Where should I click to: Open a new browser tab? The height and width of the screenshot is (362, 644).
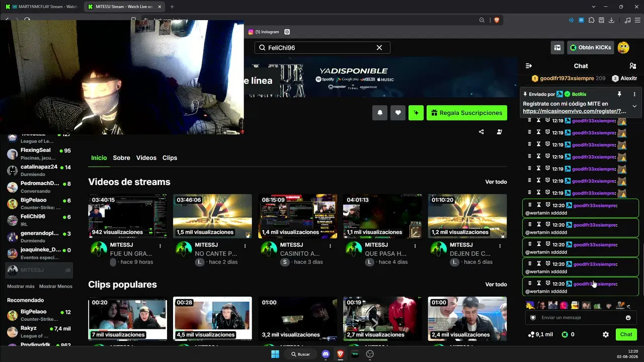coord(172,7)
